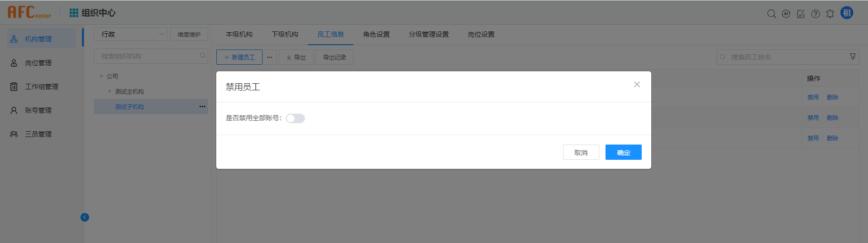
Task: Open the help question mark icon
Action: point(816,14)
